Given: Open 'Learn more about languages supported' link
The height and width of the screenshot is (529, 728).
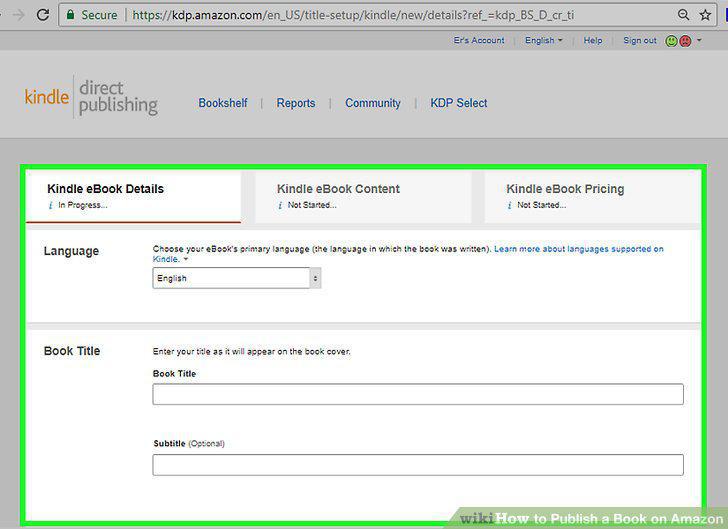Looking at the screenshot, I should click(578, 249).
